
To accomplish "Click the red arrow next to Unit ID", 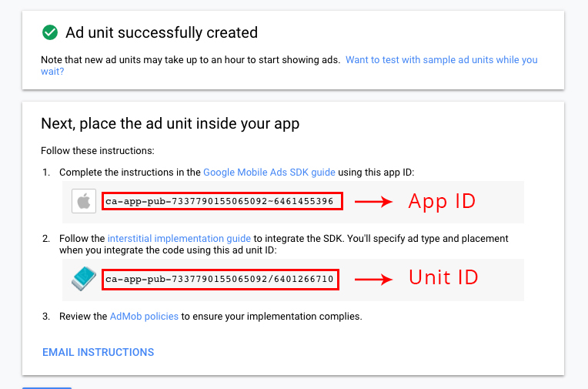I will (x=373, y=280).
